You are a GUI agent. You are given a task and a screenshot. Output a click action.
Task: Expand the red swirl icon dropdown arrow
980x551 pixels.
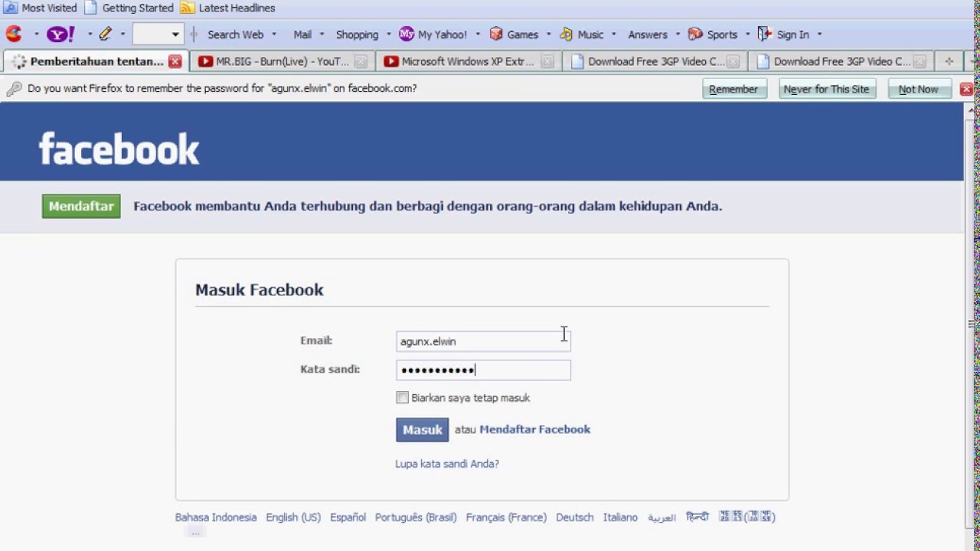[x=36, y=34]
